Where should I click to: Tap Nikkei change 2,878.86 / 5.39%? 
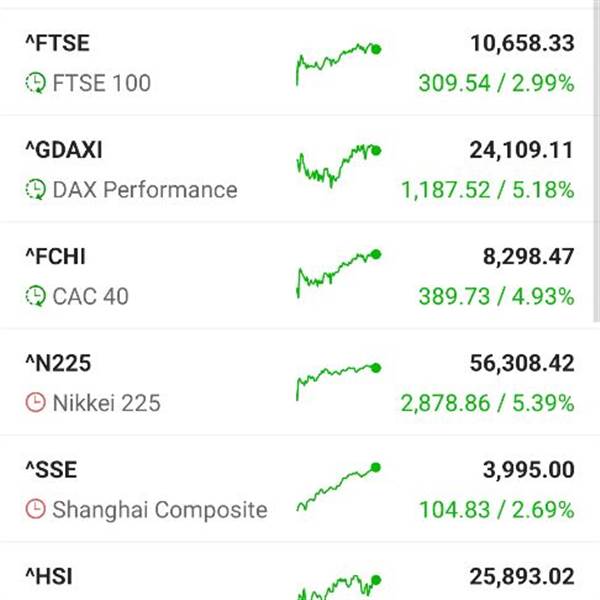tap(488, 403)
